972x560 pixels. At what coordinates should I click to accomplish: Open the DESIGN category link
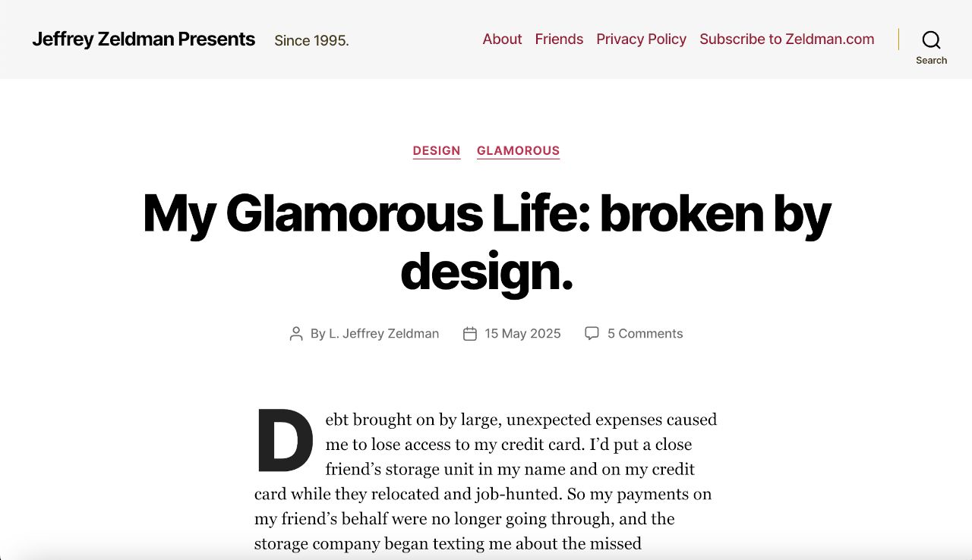[x=437, y=151]
